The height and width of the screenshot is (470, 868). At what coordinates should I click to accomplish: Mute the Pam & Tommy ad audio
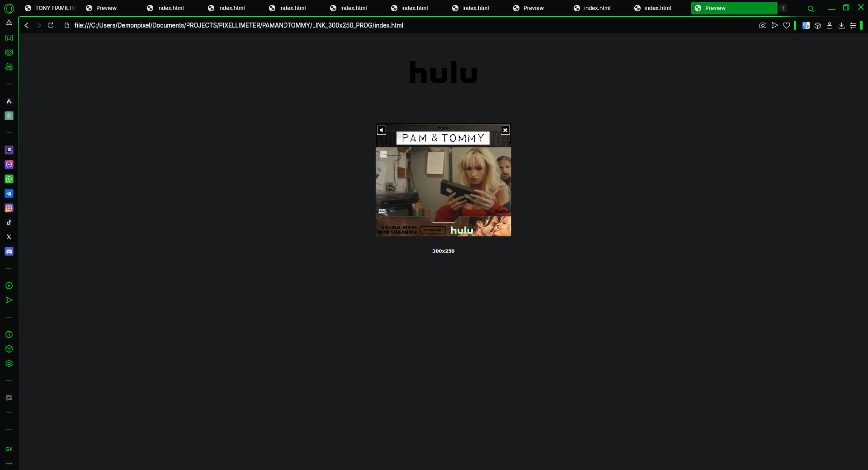point(382,130)
